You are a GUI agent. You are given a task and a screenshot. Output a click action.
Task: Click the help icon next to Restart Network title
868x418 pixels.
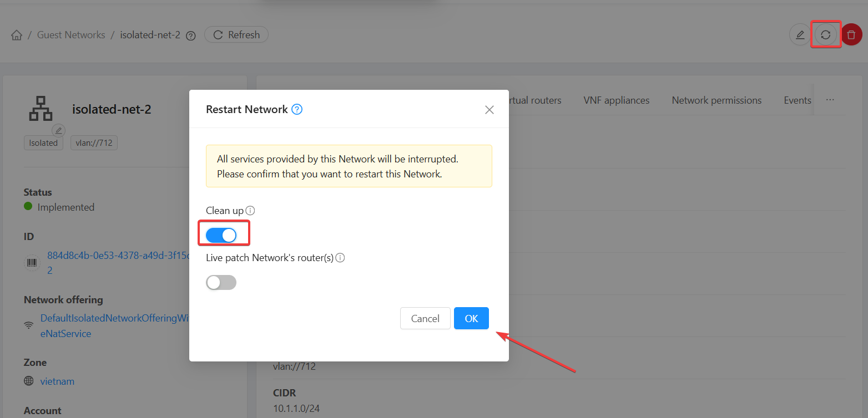[297, 109]
